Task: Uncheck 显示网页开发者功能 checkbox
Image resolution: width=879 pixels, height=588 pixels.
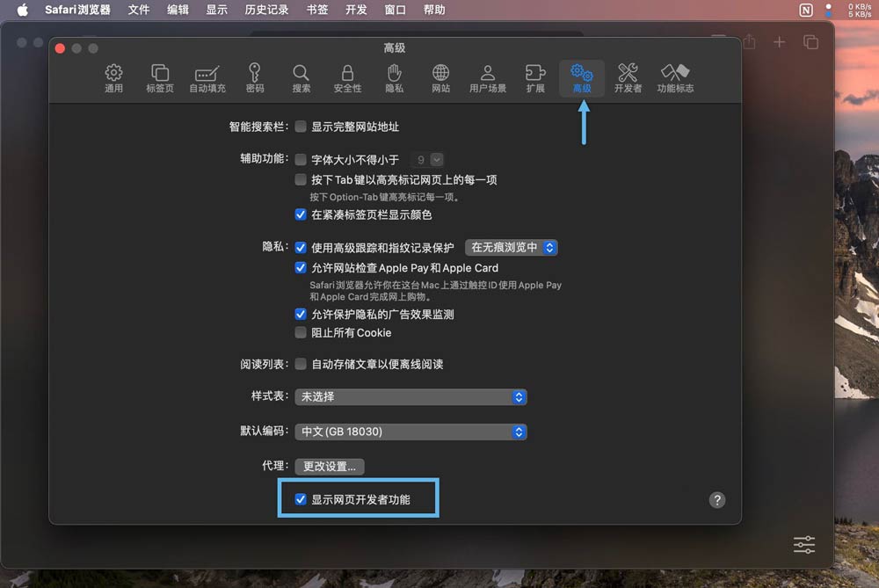Action: click(x=301, y=499)
